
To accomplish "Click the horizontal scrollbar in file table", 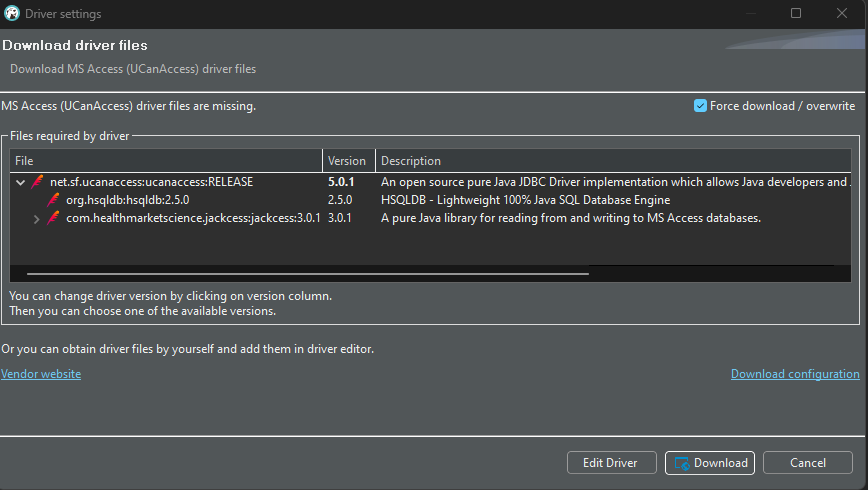I will coord(308,274).
